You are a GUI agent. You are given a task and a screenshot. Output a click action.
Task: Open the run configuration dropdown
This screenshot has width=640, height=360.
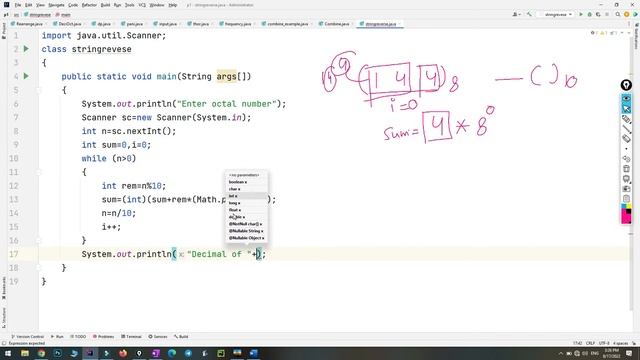556,14
